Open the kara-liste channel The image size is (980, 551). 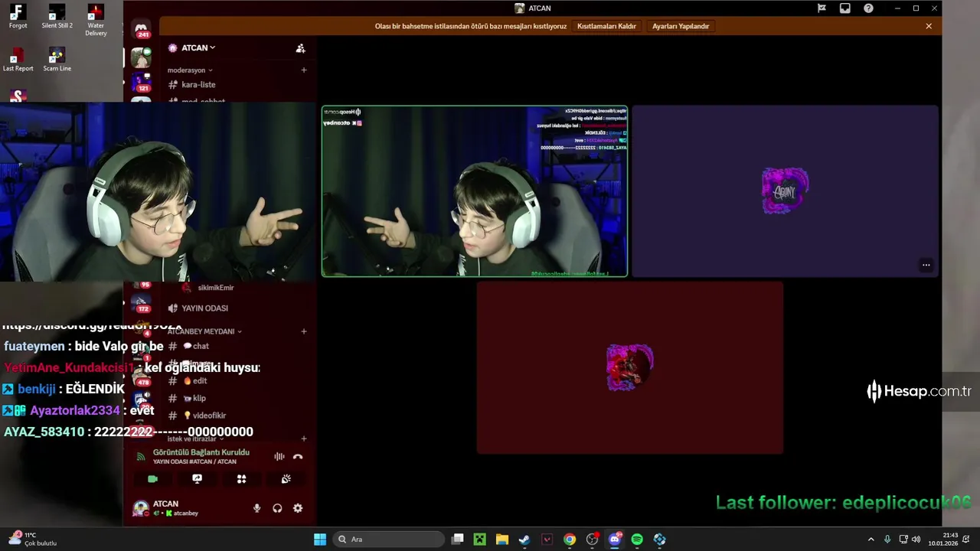click(198, 85)
